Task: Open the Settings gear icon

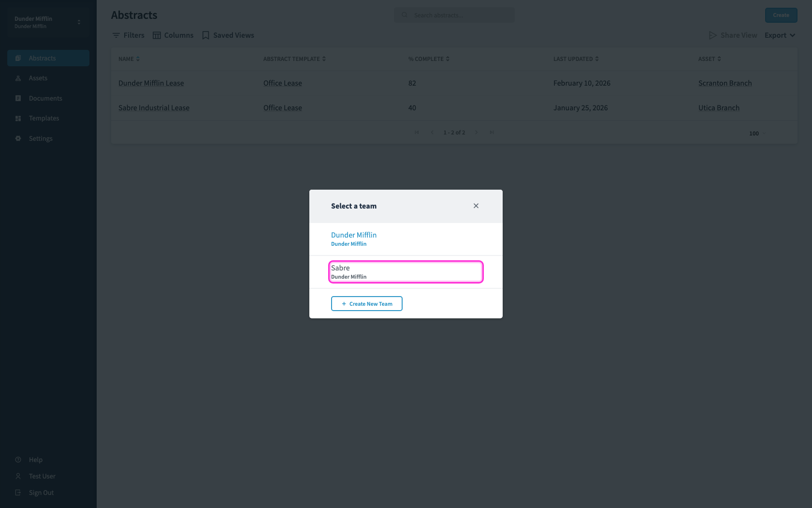Action: (x=18, y=138)
